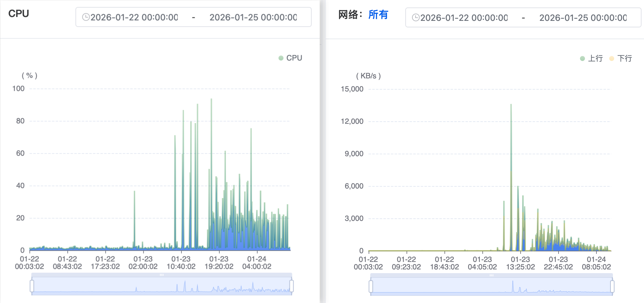Click the network zoom slider top drag bar
Screen dimensions: 644x303
click(491, 275)
